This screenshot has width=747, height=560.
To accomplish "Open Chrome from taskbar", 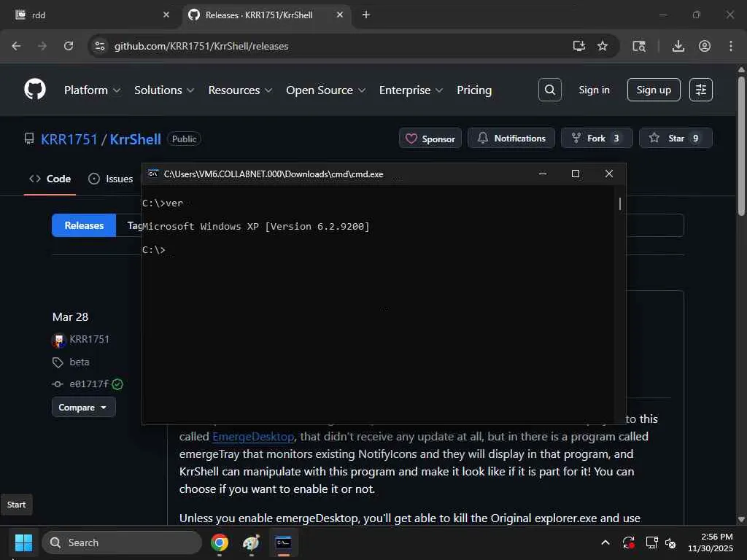I will [219, 542].
